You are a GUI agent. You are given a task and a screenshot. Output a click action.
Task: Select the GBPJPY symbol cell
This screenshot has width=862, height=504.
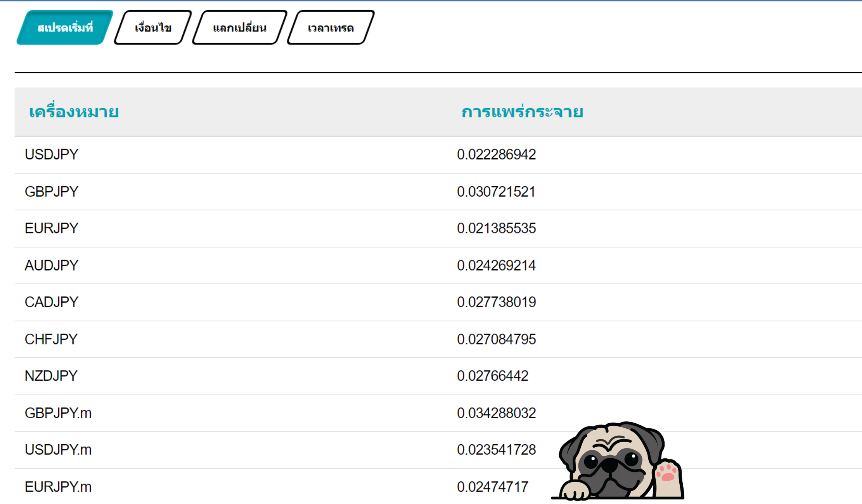[52, 192]
